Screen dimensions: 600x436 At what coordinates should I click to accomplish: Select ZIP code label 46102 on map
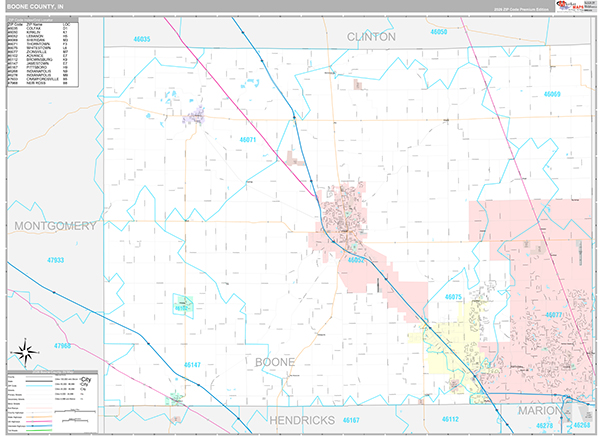[183, 308]
